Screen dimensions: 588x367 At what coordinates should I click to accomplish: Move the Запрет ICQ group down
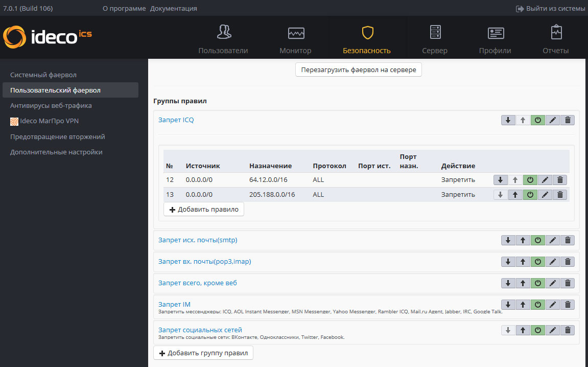508,120
